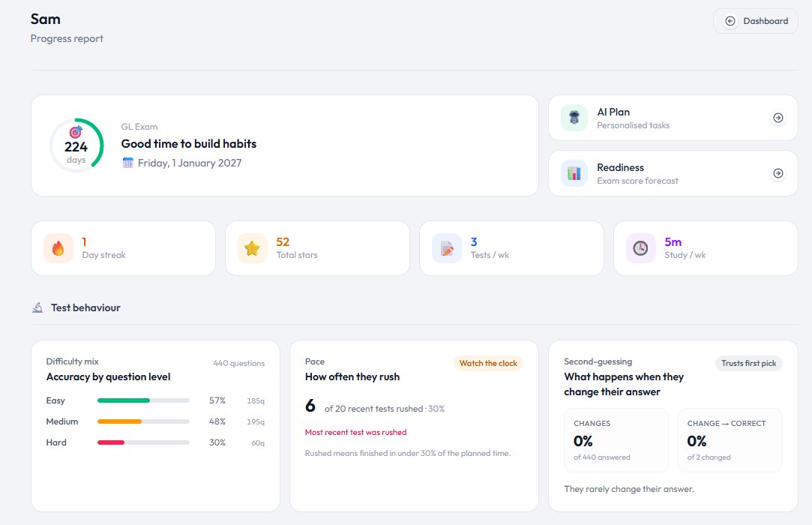This screenshot has width=812, height=525.
Task: Click the Pace label
Action: point(314,361)
